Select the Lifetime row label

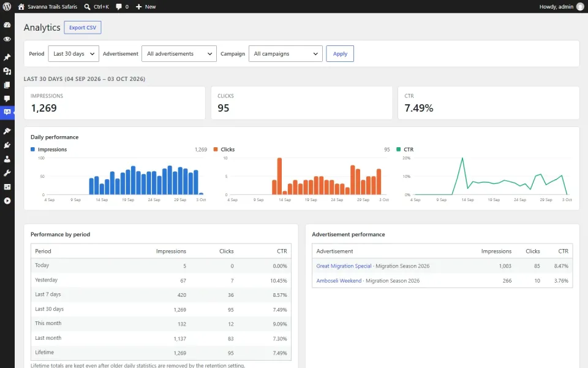tap(44, 352)
